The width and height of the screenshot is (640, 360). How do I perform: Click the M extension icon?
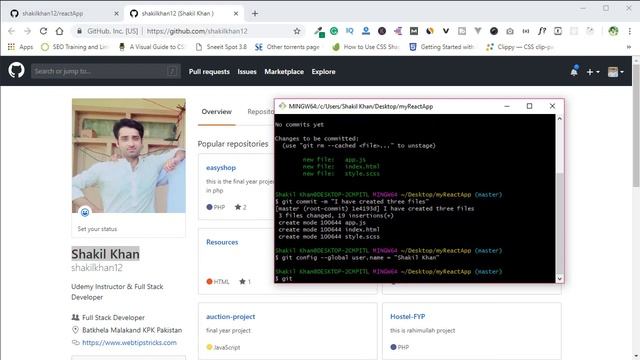pyautogui.click(x=414, y=31)
